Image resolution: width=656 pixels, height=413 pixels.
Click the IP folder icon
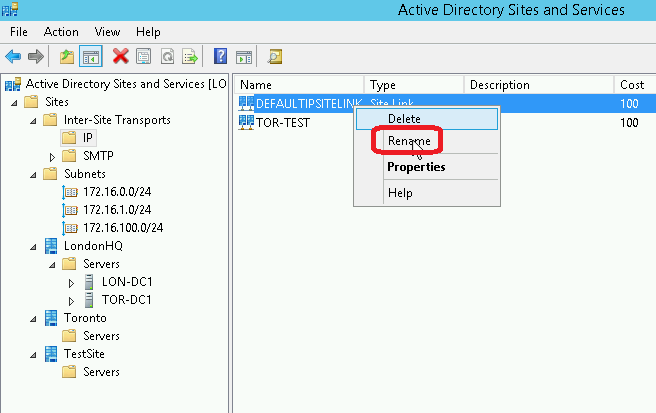pyautogui.click(x=69, y=138)
